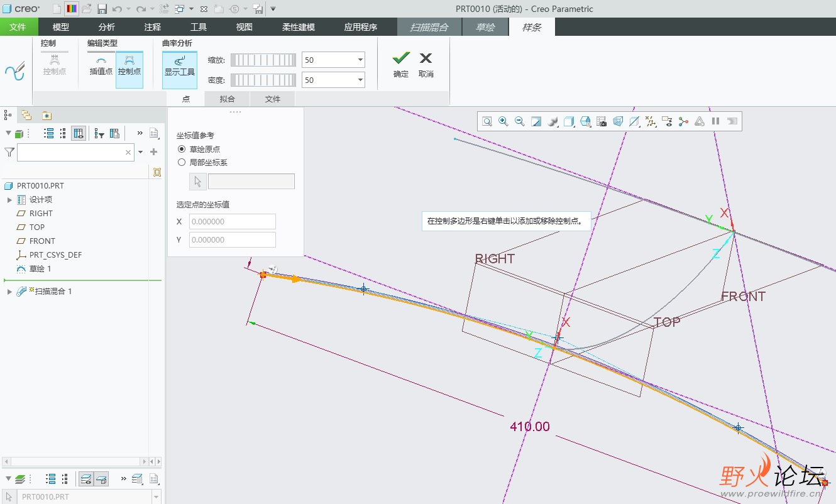
Task: Expand the 扫描混合 1 tree node
Action: click(x=9, y=292)
